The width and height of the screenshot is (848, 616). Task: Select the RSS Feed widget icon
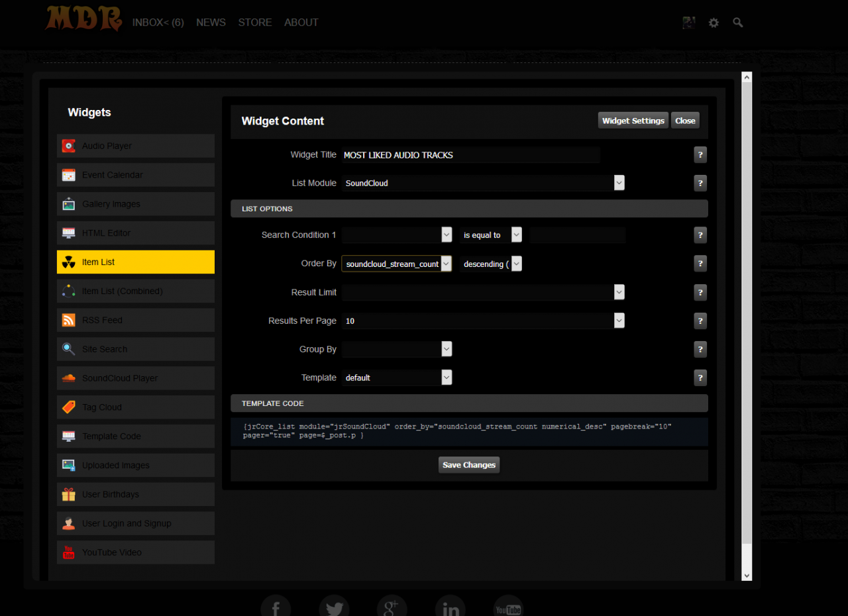coord(68,320)
